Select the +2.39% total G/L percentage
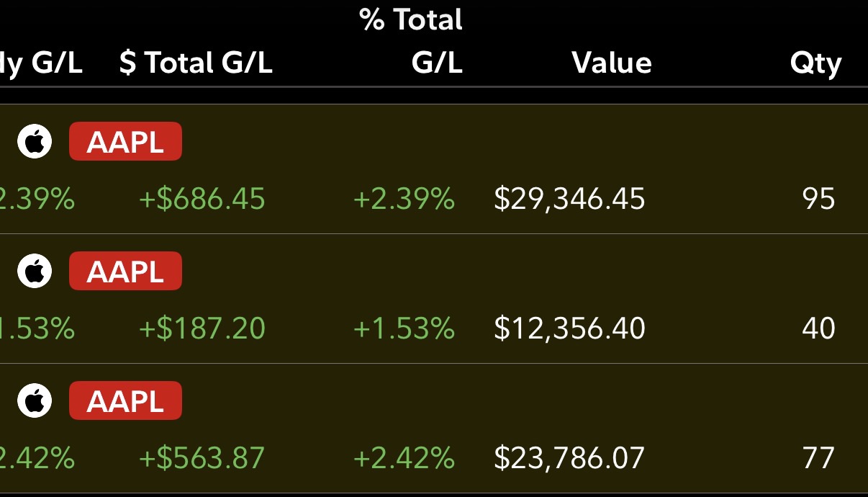 pos(404,198)
